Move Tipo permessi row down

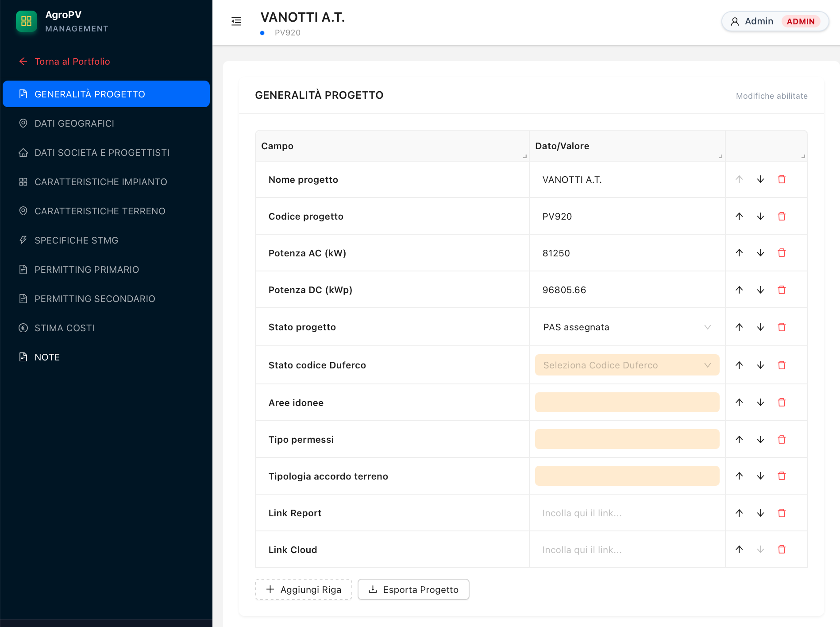760,439
